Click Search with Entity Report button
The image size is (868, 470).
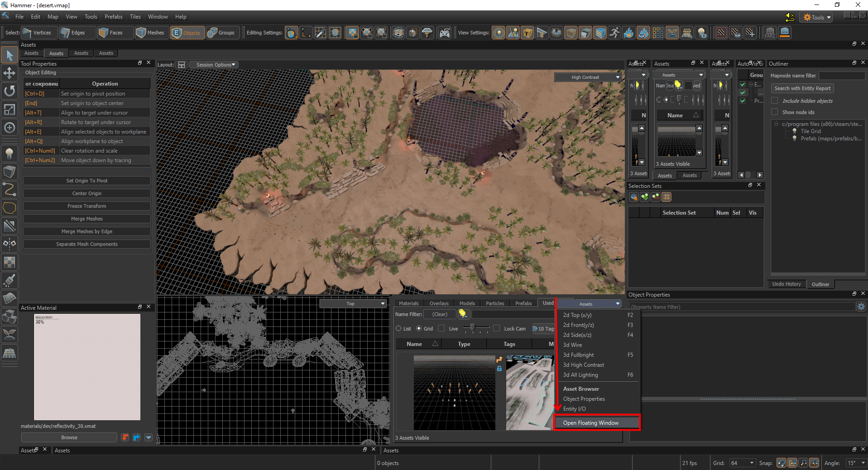pos(802,88)
